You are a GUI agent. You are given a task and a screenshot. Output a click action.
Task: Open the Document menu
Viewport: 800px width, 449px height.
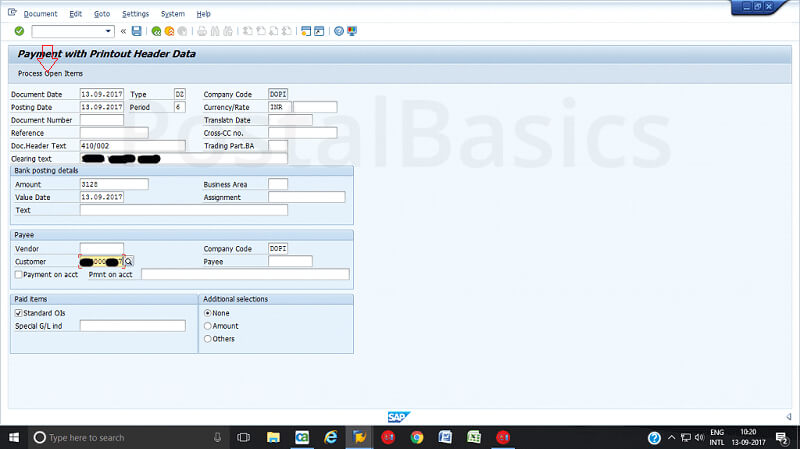point(40,14)
